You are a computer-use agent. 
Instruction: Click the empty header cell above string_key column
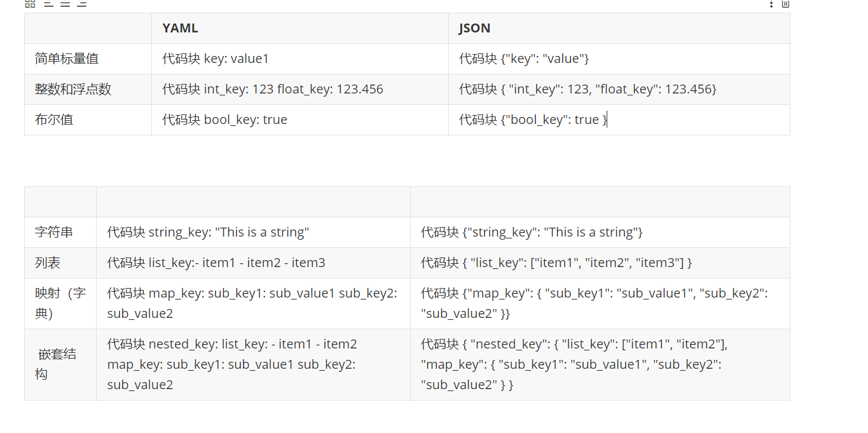[253, 202]
